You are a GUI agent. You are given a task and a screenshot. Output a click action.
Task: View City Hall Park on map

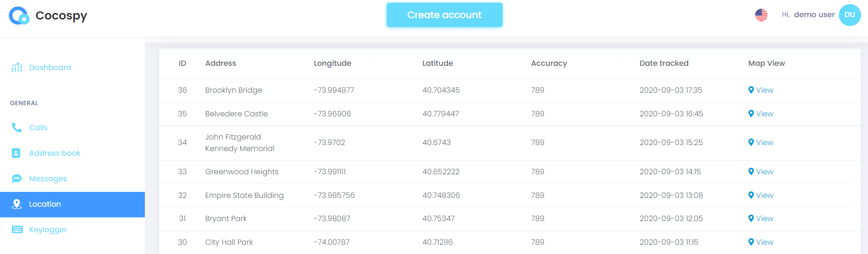(764, 242)
